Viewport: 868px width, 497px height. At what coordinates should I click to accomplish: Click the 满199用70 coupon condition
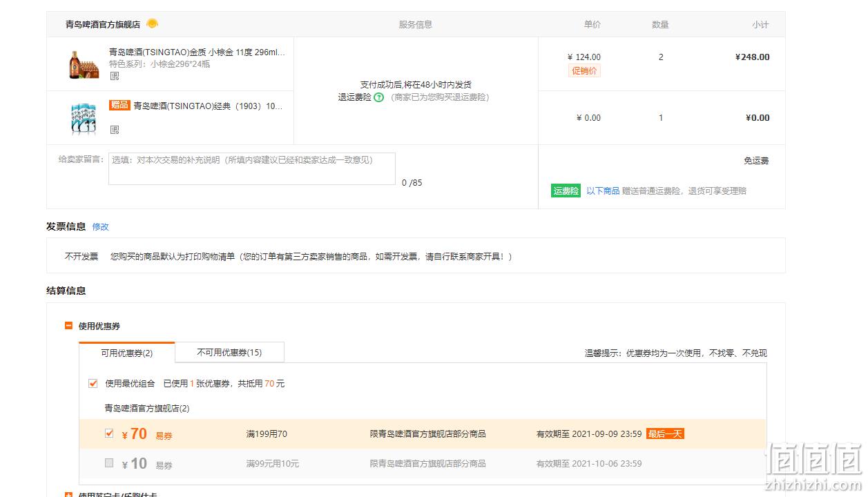click(x=267, y=434)
